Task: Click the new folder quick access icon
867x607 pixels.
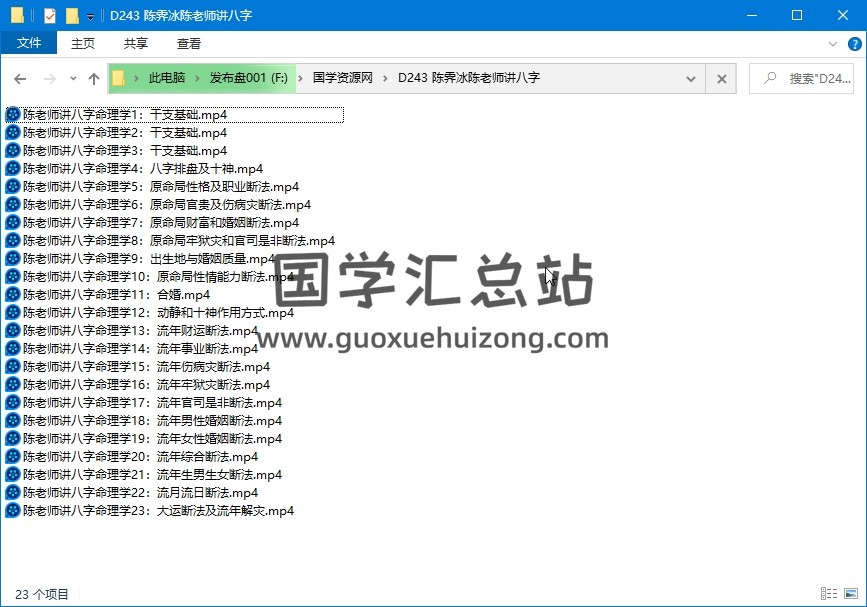Action: pos(72,15)
